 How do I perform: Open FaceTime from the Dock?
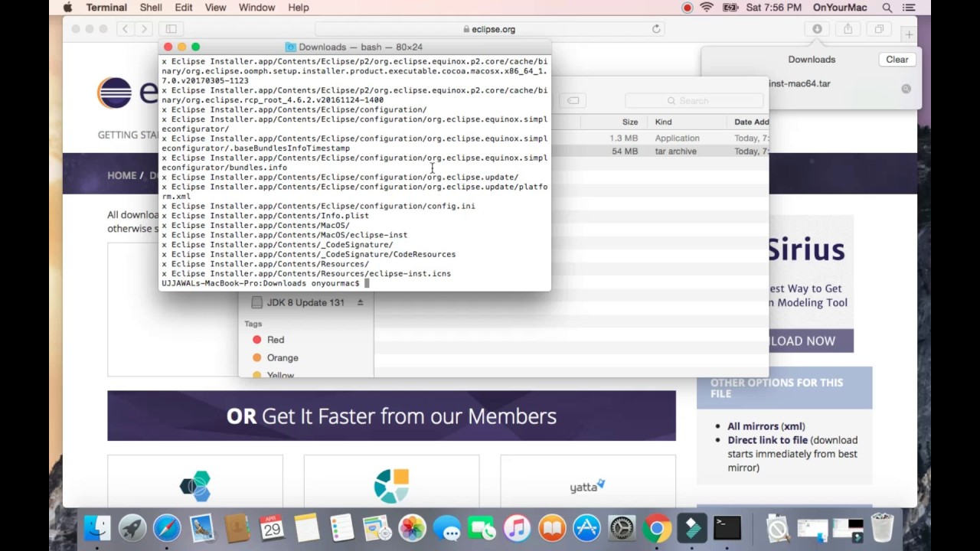tap(482, 528)
